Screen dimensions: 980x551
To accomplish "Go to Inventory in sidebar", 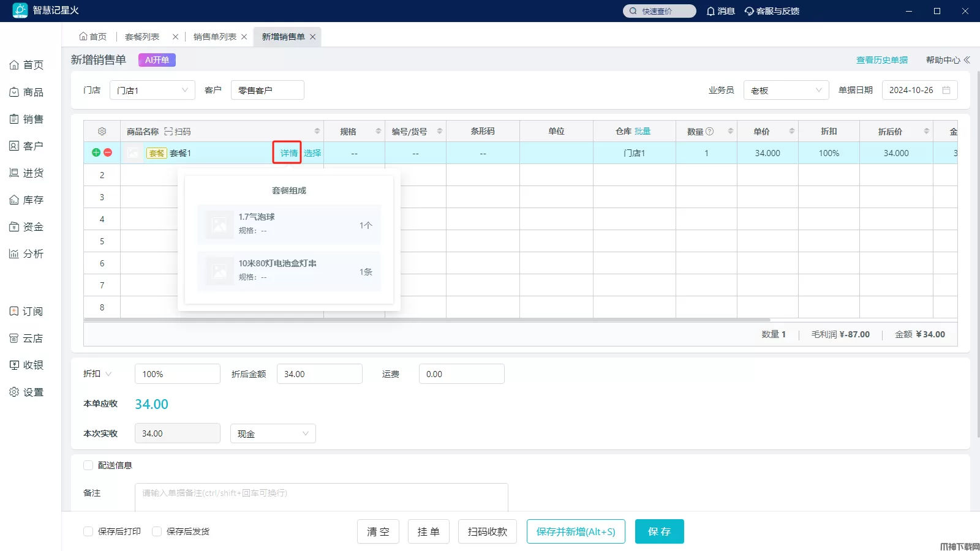I will click(x=26, y=200).
